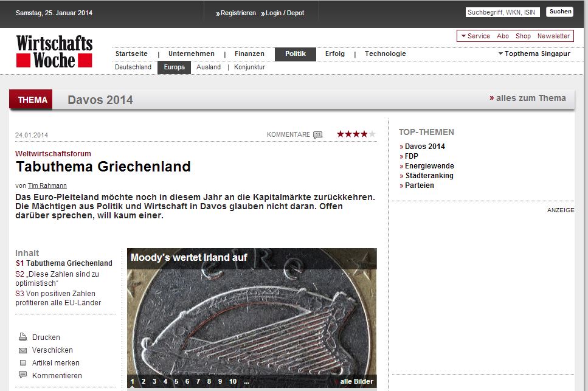Open the Politik main navigation tab
Screen dimensions: 588x391
click(x=296, y=54)
